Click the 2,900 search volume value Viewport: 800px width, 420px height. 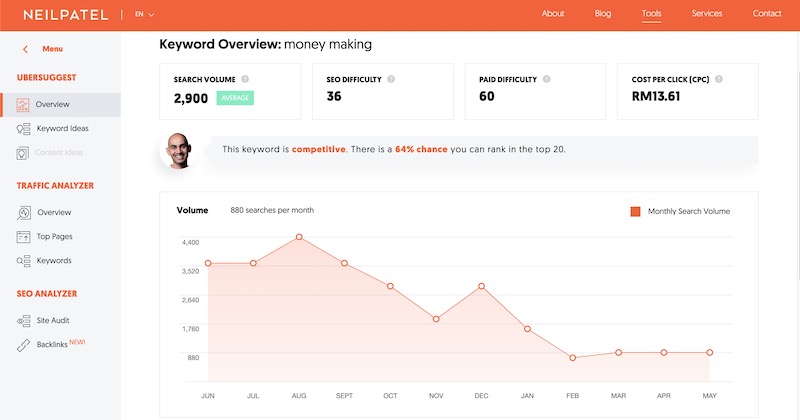tap(191, 98)
